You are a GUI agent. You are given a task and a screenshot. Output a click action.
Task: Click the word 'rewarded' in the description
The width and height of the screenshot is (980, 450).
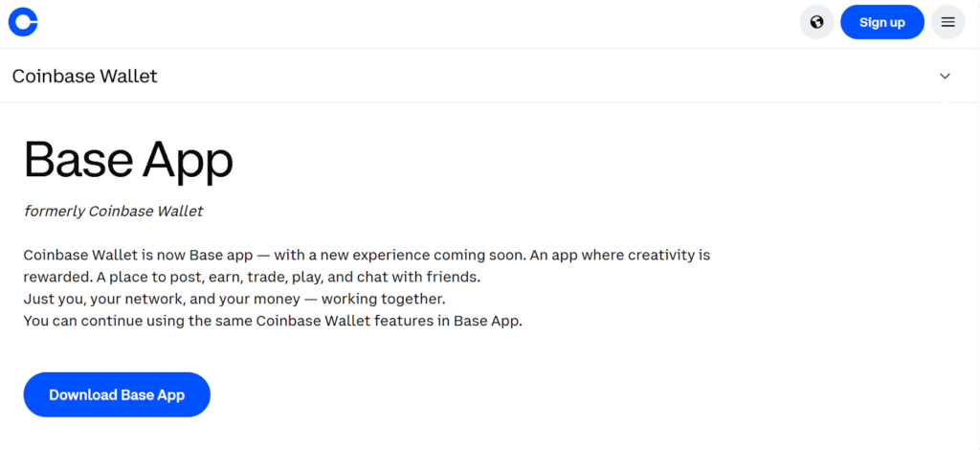[x=57, y=277]
